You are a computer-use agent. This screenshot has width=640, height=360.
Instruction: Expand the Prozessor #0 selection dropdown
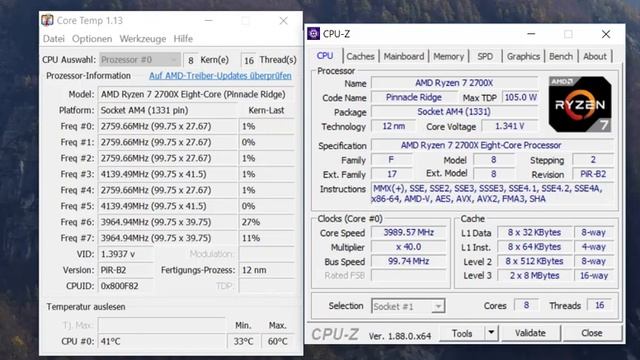coord(140,60)
